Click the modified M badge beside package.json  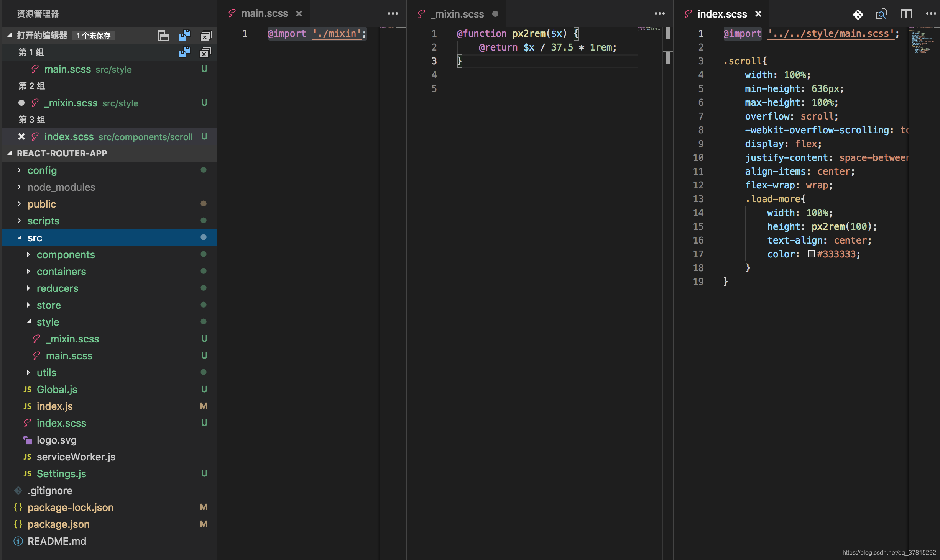pyautogui.click(x=204, y=524)
